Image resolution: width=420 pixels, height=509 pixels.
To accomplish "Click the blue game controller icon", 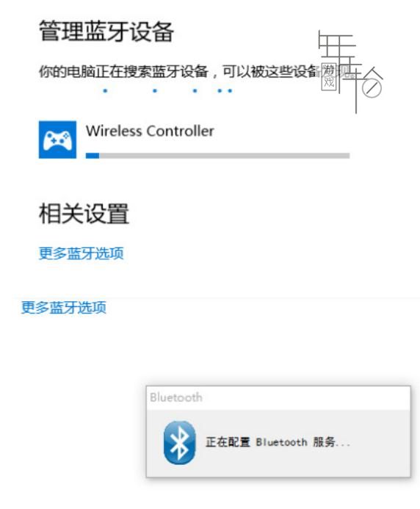I will click(57, 140).
